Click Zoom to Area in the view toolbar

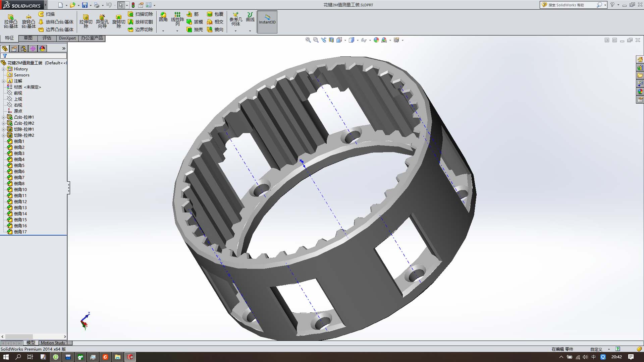click(316, 40)
